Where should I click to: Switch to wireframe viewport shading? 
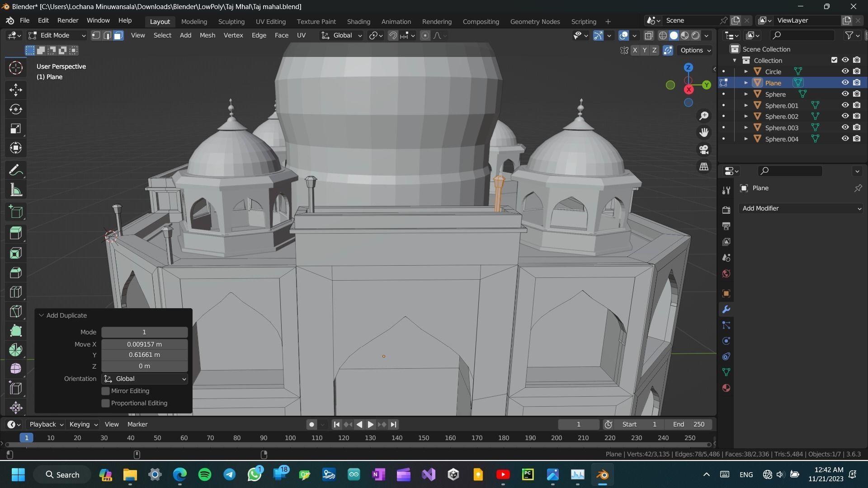pos(663,35)
